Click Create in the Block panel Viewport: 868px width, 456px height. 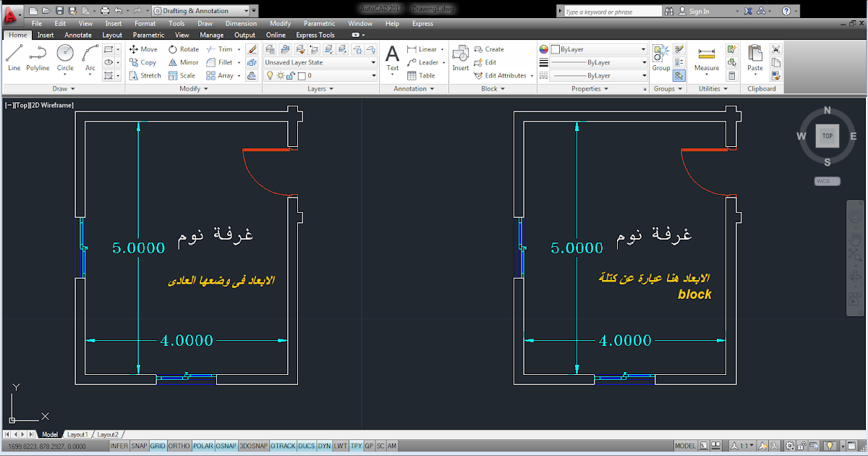pos(490,48)
